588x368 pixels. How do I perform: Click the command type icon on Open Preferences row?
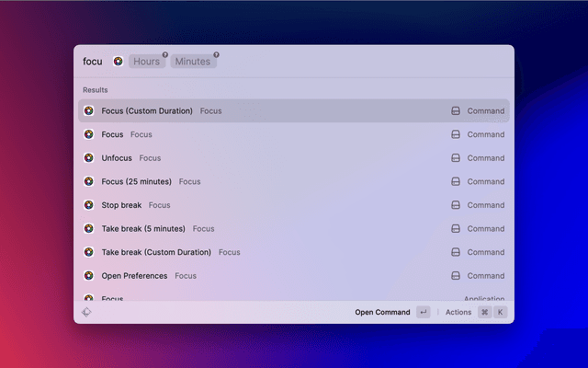[x=455, y=276]
